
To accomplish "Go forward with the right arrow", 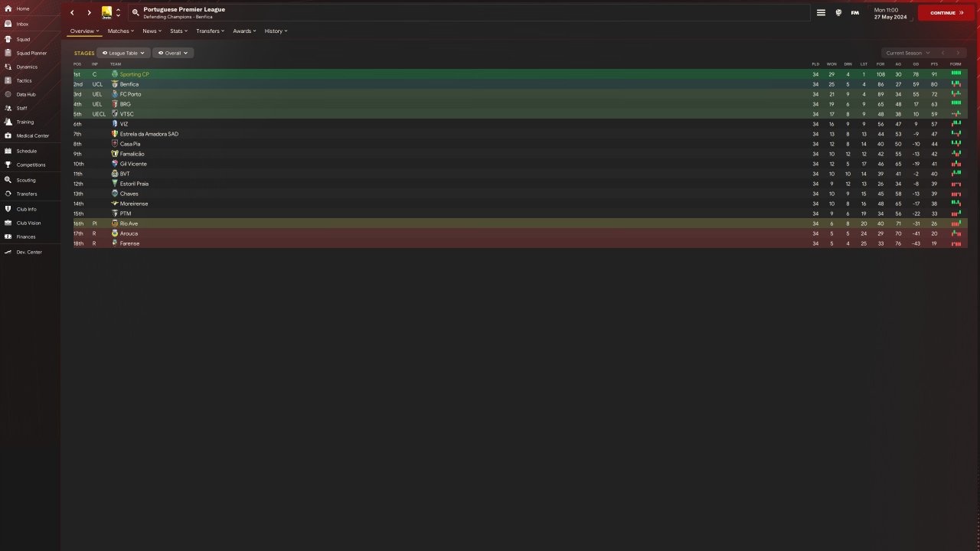I will [x=89, y=12].
